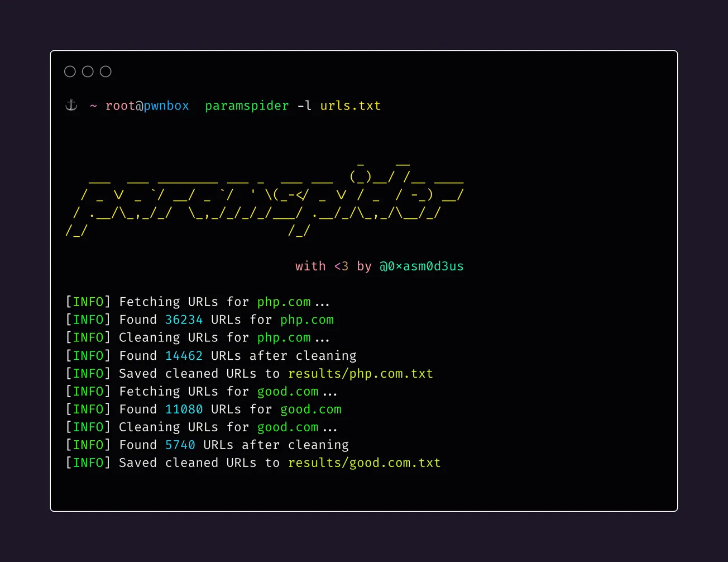The height and width of the screenshot is (562, 728).
Task: Select the root@pwnbox prompt label
Action: coord(147,105)
